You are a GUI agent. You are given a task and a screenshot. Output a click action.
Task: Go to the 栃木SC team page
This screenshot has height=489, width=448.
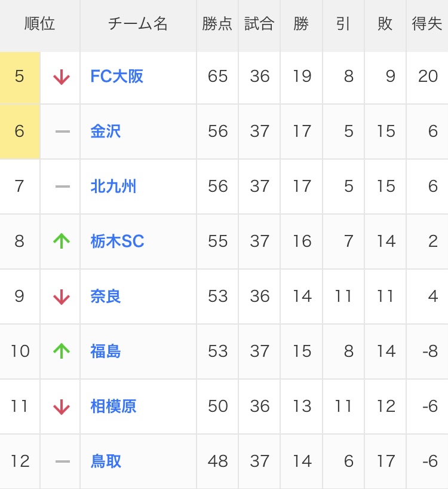tap(117, 242)
